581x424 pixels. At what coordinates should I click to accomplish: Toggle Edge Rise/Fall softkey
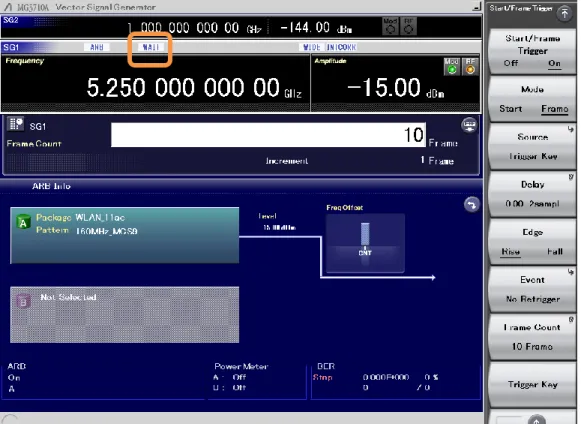[x=532, y=242]
